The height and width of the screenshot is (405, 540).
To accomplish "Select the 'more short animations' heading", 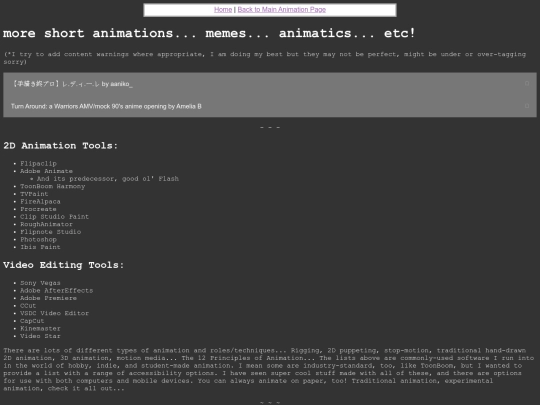I will [209, 33].
